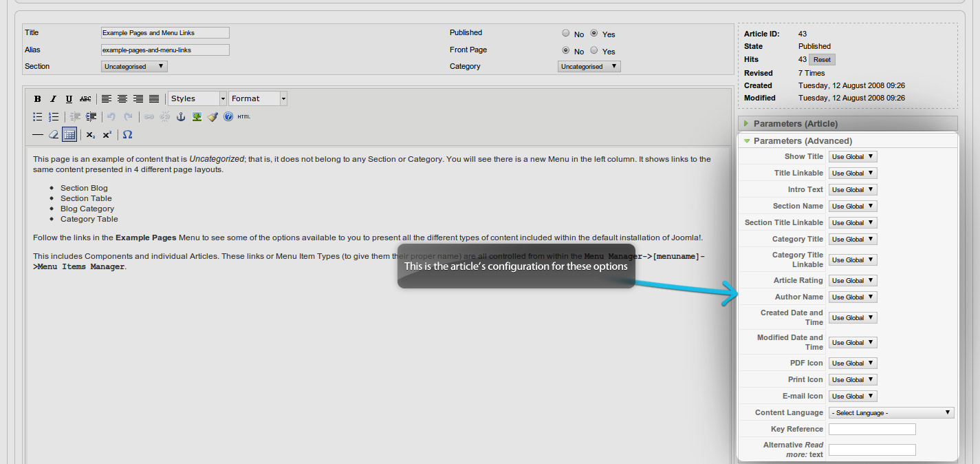
Task: Open the Created Date and Time dropdown
Action: 853,318
